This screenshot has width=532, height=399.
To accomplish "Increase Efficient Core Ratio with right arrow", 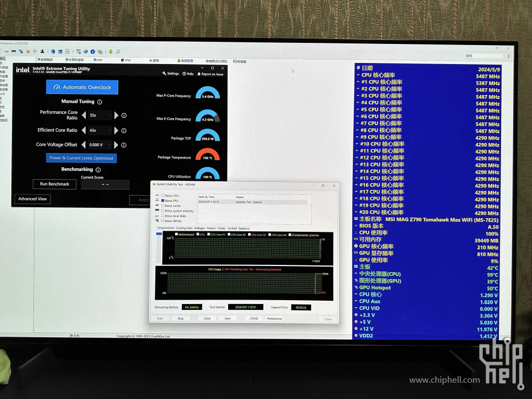I will pos(116,130).
